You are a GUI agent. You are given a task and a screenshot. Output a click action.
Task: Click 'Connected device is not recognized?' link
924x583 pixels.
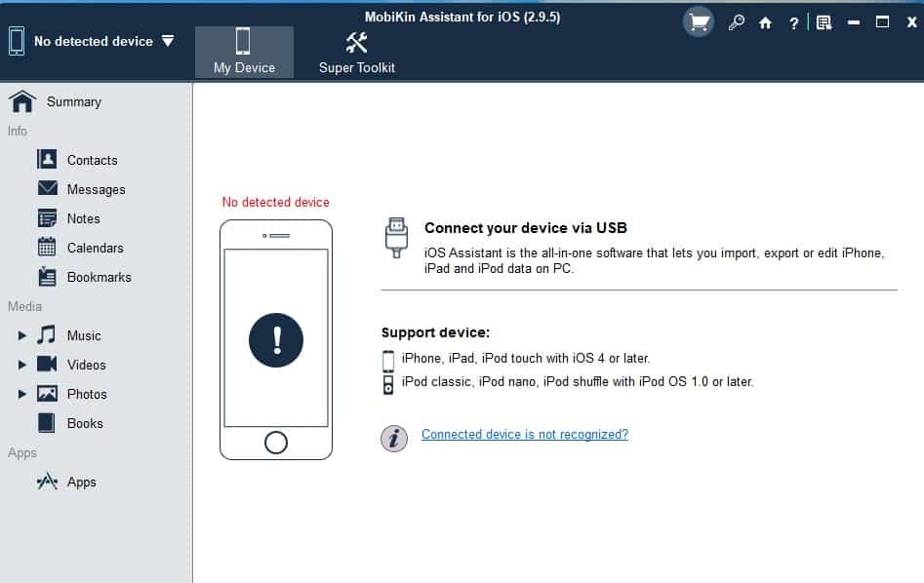[524, 435]
